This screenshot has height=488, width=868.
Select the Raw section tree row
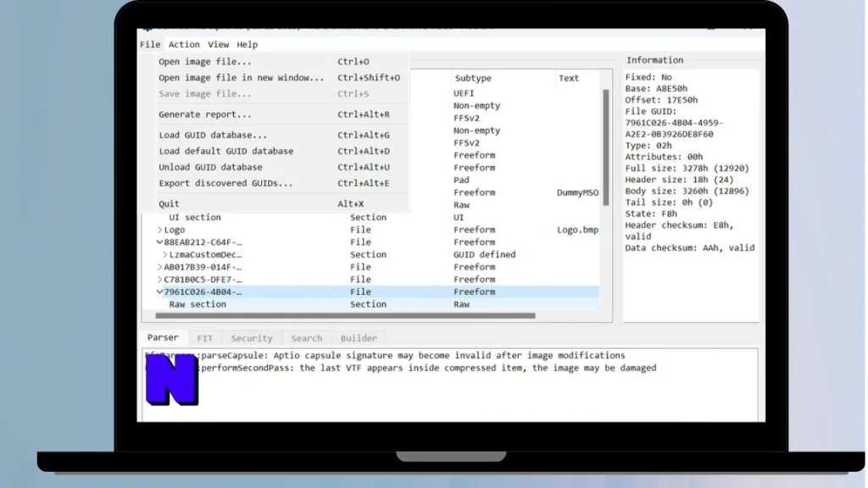pyautogui.click(x=371, y=304)
